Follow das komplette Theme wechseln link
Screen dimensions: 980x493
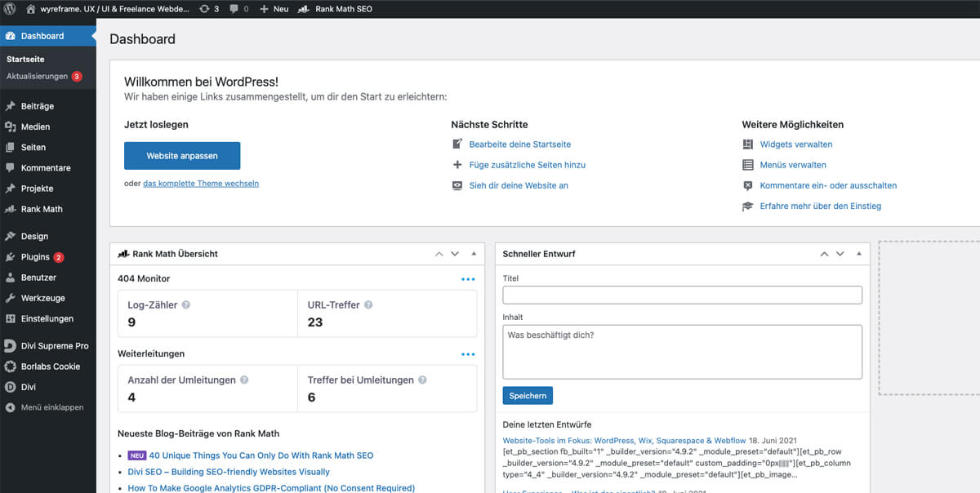pyautogui.click(x=201, y=184)
